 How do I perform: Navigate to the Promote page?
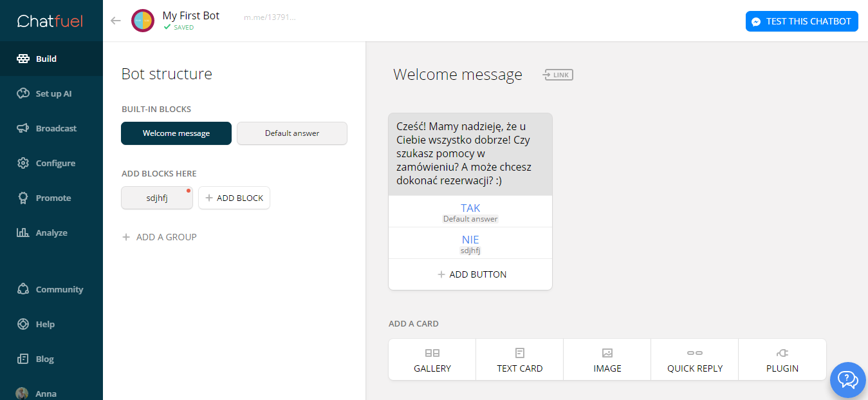click(53, 198)
